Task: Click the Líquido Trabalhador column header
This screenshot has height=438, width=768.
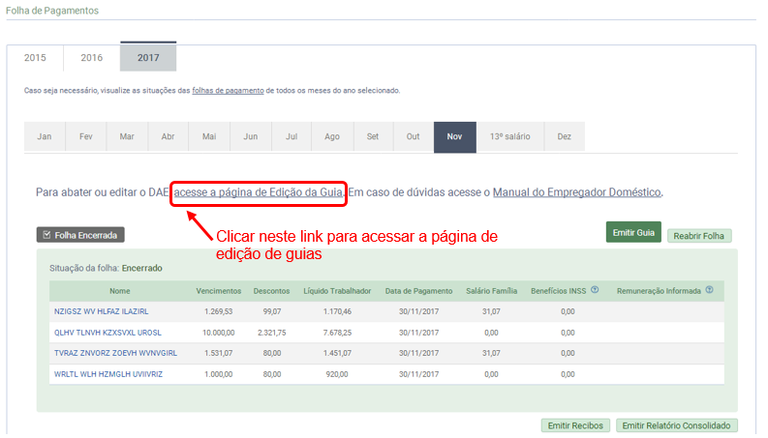Action: (x=337, y=291)
